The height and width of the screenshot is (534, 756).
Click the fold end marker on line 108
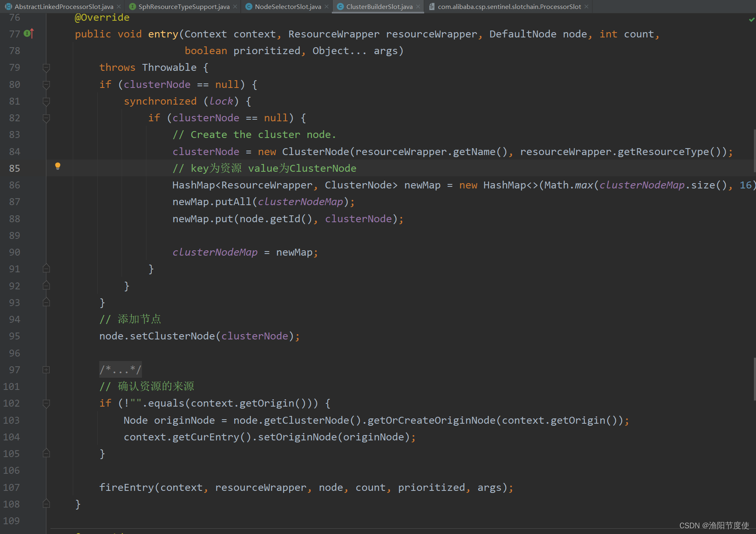click(x=46, y=503)
